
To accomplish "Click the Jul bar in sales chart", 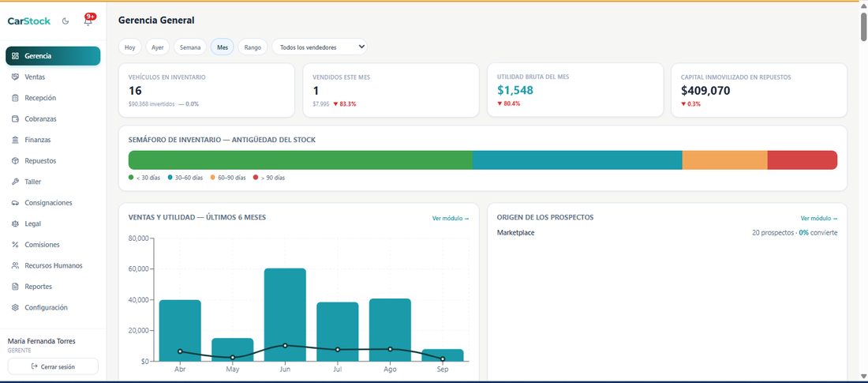I will (x=338, y=332).
